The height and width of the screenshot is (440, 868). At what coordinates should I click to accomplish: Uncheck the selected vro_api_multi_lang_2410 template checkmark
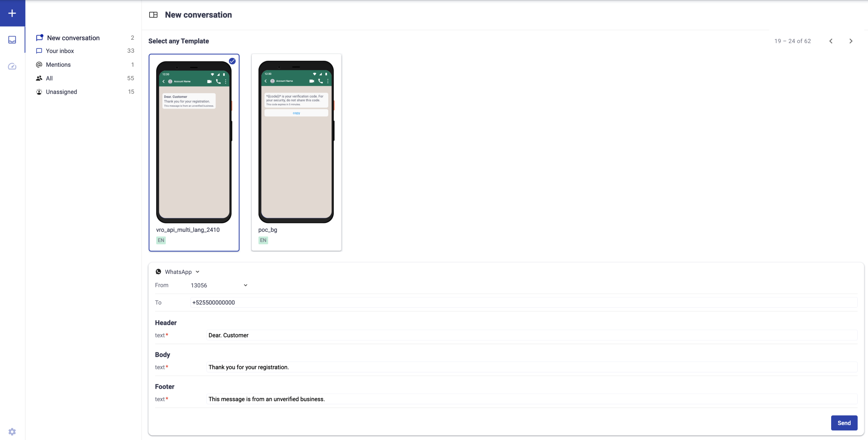pyautogui.click(x=232, y=61)
